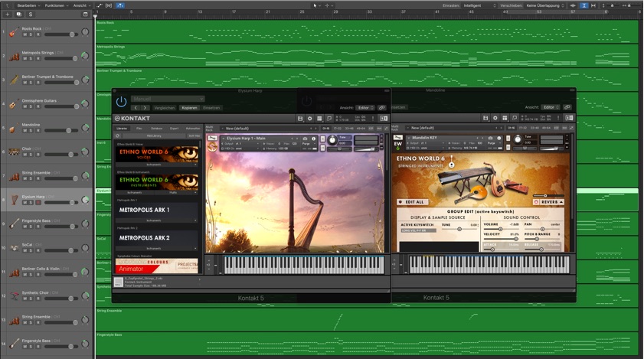Adjust the Roots Rock track volume slider
644x359 pixels.
pyautogui.click(x=61, y=34)
